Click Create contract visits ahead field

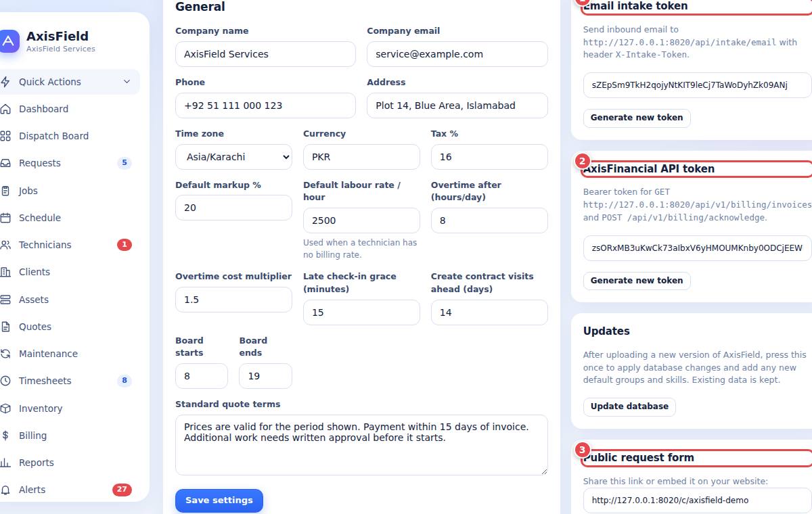(489, 312)
